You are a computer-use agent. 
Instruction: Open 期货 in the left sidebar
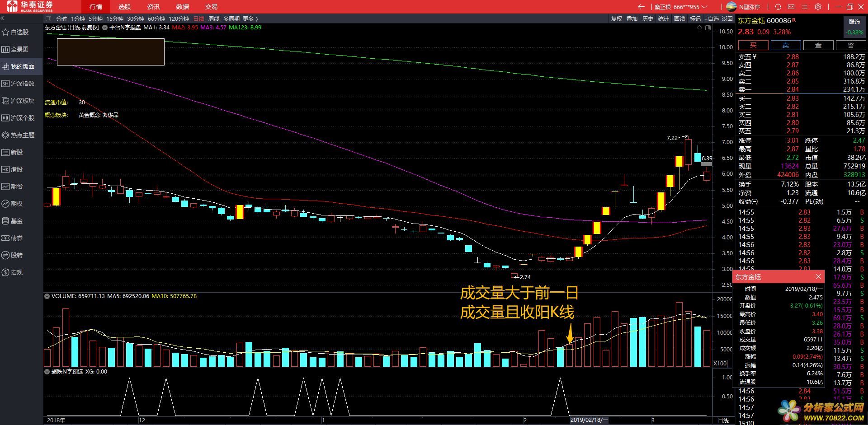pyautogui.click(x=16, y=187)
